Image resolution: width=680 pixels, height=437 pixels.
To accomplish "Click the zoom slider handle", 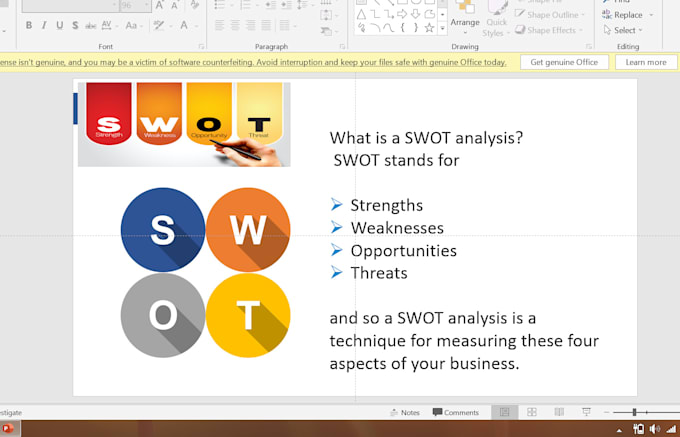I will click(634, 412).
